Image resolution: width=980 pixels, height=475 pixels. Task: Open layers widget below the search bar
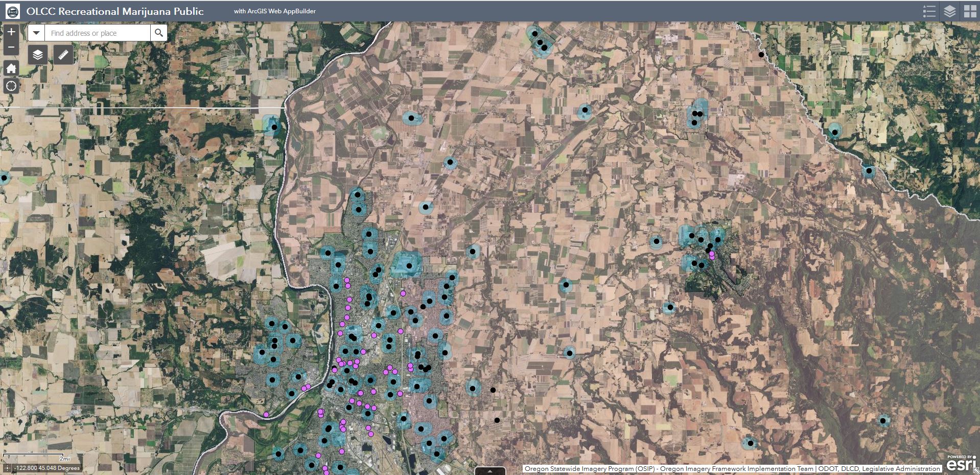38,55
